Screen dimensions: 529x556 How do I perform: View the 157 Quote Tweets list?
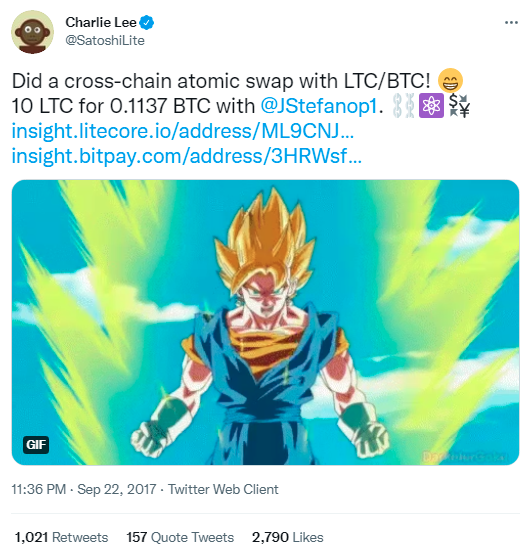point(180,537)
